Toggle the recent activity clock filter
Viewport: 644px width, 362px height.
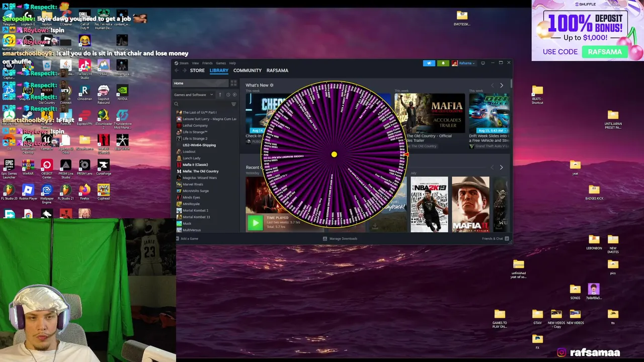[228, 95]
